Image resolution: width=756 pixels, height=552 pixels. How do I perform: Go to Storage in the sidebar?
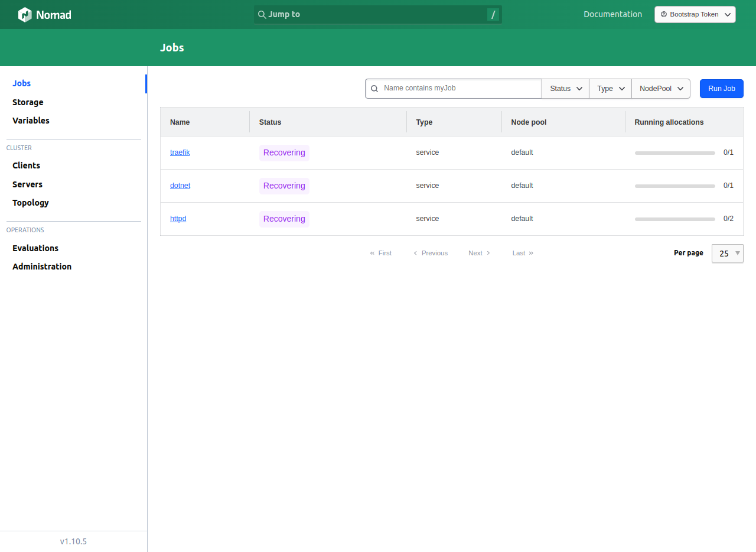click(28, 102)
